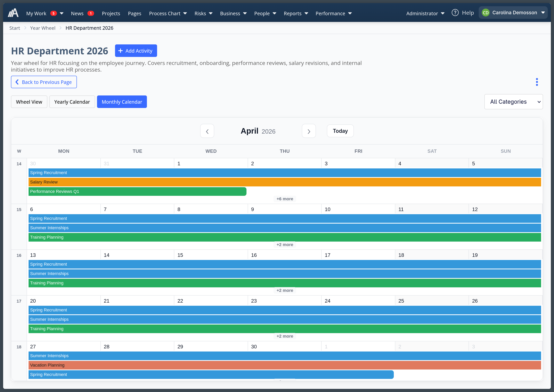Switch to Yearly Calendar view
The image size is (554, 392).
coord(72,102)
